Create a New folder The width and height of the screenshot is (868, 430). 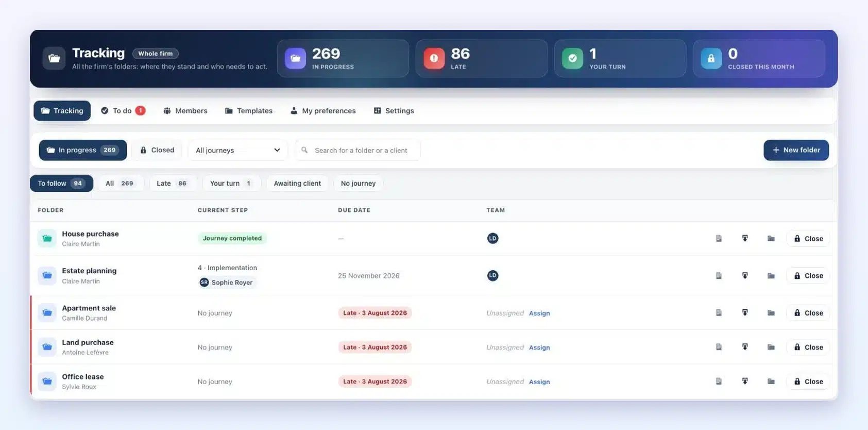click(796, 150)
